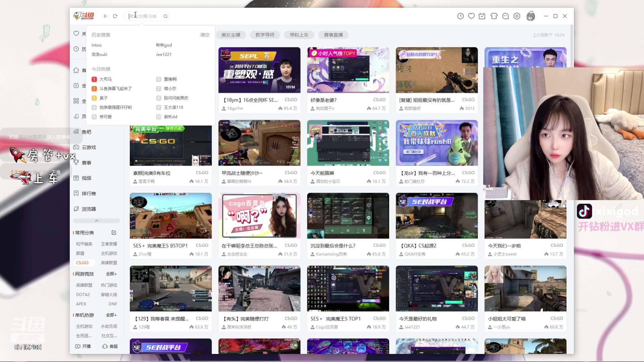Select 颜值 category
644x362 pixels.
click(x=80, y=253)
